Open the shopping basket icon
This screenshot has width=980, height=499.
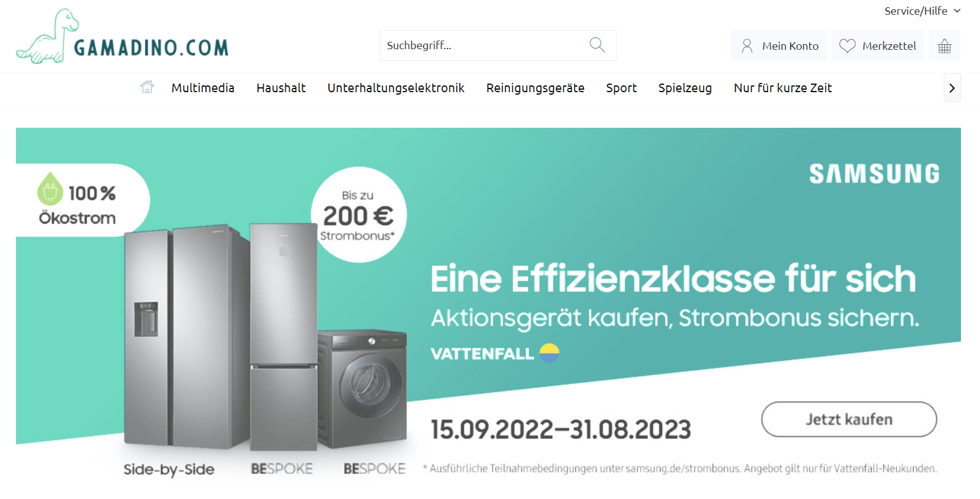pyautogui.click(x=944, y=46)
